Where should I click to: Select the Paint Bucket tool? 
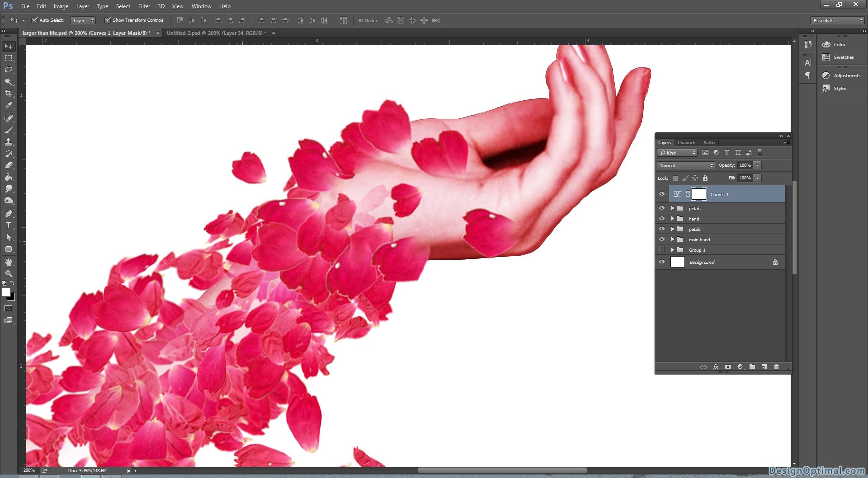[x=9, y=177]
